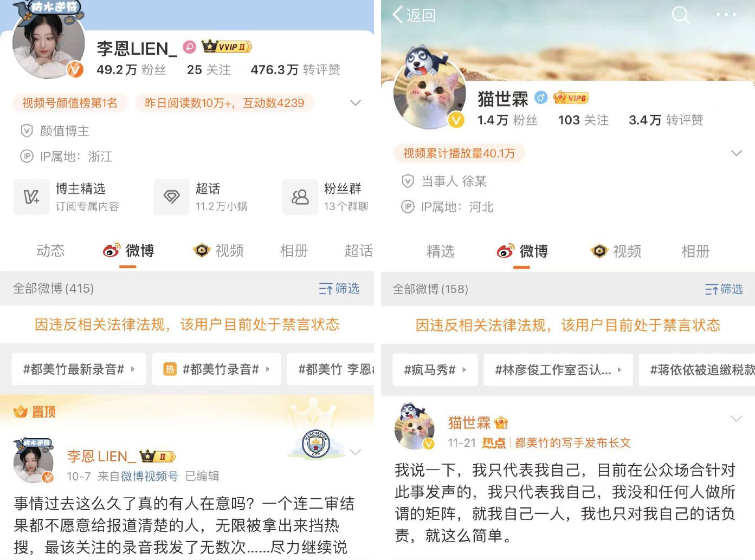Screen dimensions: 755x560
Task: Open 李恩LIEN_ profile avatar
Action: click(49, 44)
